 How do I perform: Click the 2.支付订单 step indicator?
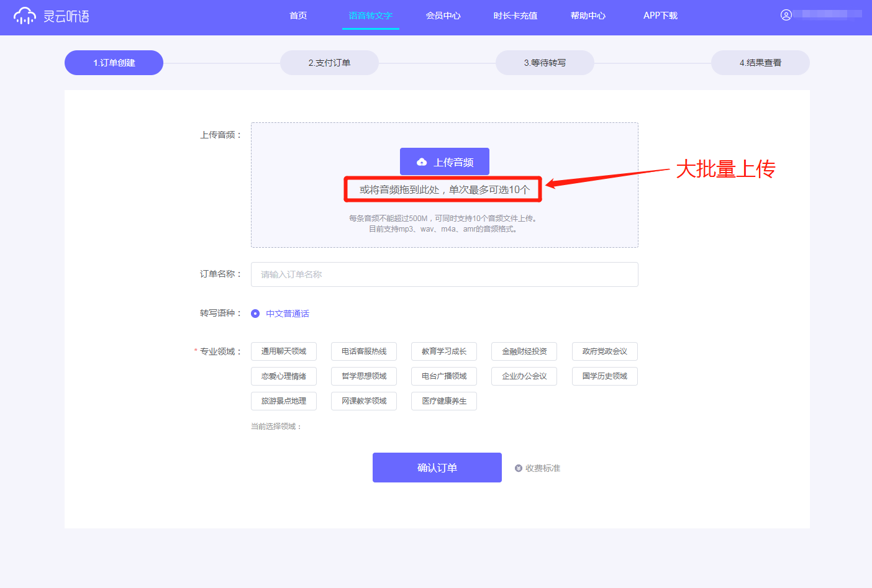(x=329, y=63)
